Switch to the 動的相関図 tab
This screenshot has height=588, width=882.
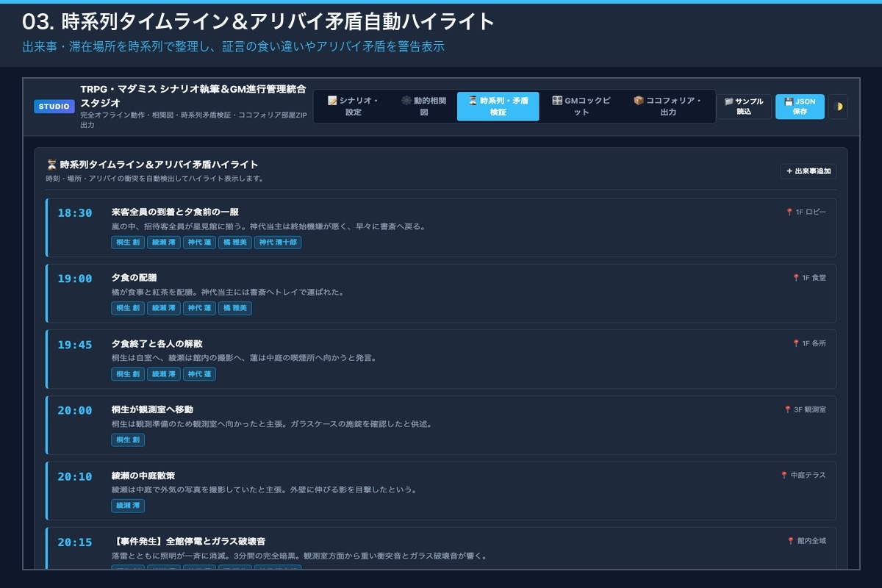coord(424,107)
